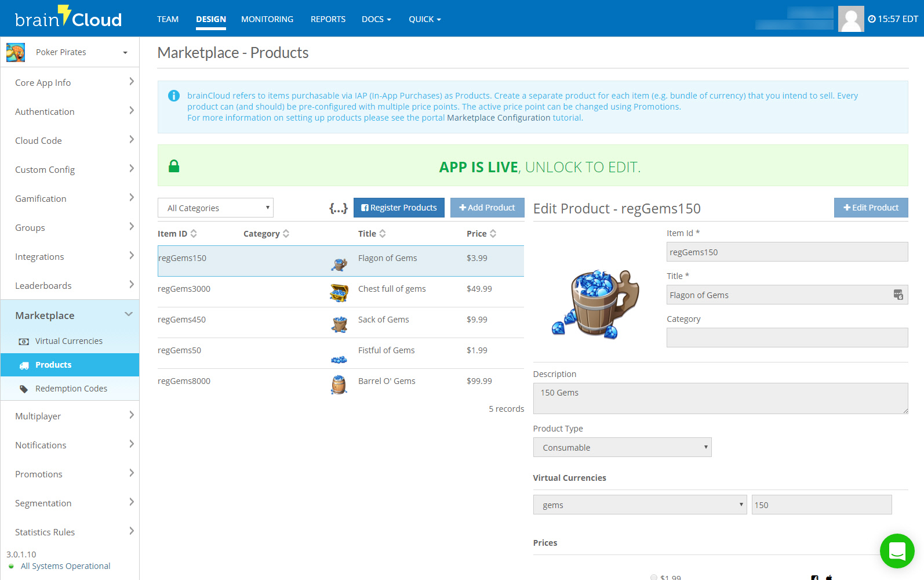Open the All Categories filter dropdown

215,208
